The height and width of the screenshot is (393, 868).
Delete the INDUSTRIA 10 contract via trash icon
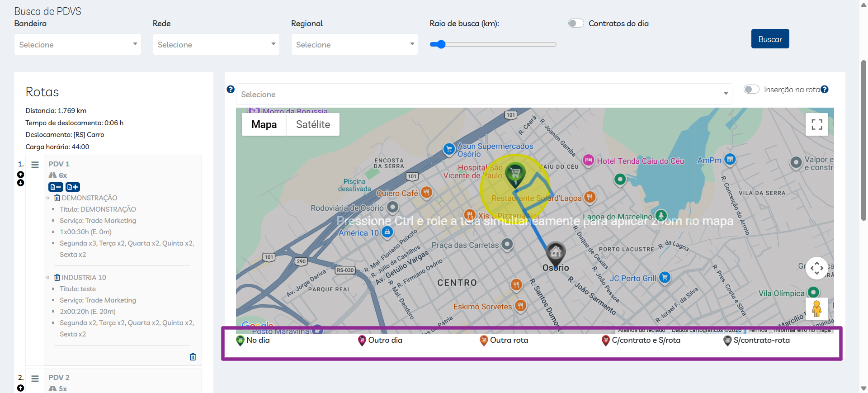(57, 278)
